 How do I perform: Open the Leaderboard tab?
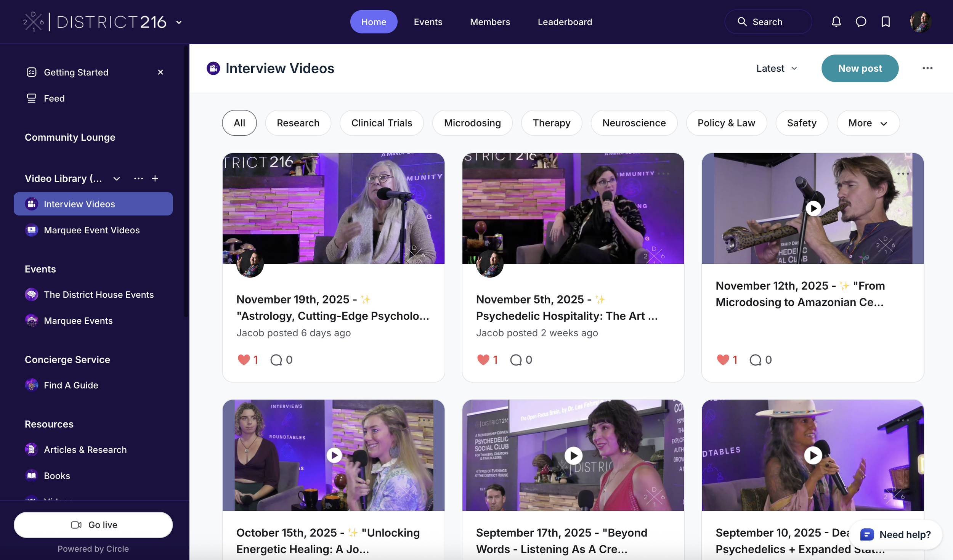565,22
